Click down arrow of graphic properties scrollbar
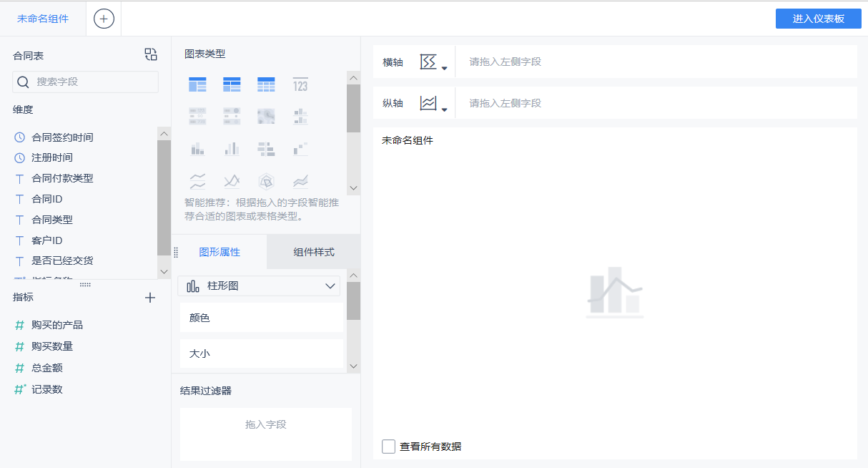The width and height of the screenshot is (868, 468). click(x=353, y=366)
